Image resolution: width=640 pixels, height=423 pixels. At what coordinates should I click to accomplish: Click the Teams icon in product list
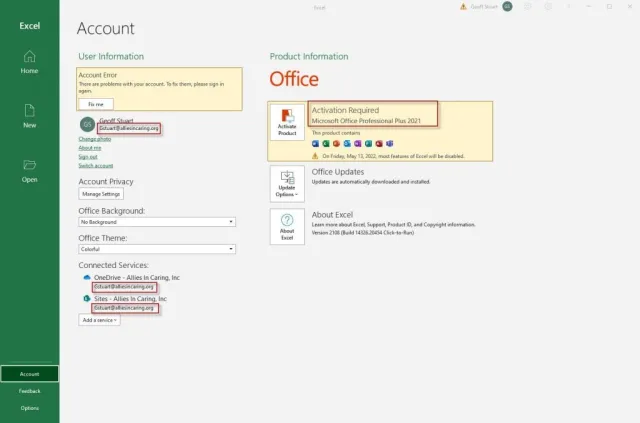point(390,143)
